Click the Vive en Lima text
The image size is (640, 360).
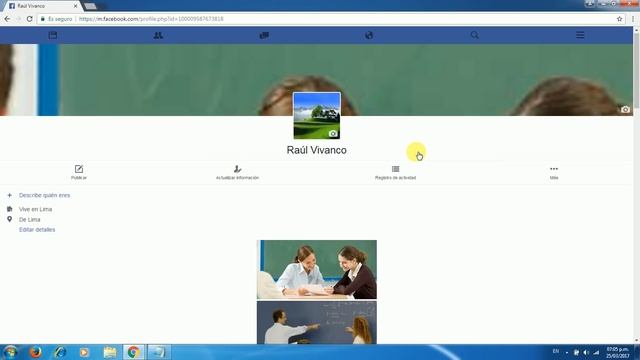(36, 209)
